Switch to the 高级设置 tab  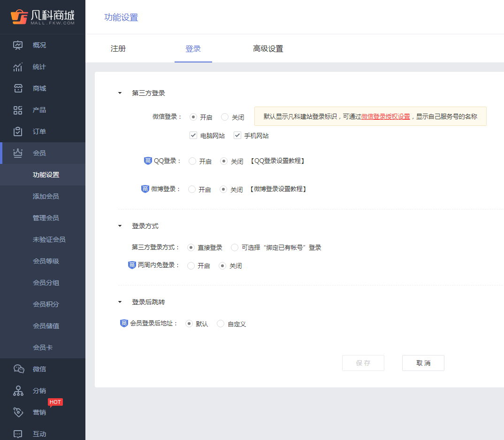[x=268, y=49]
